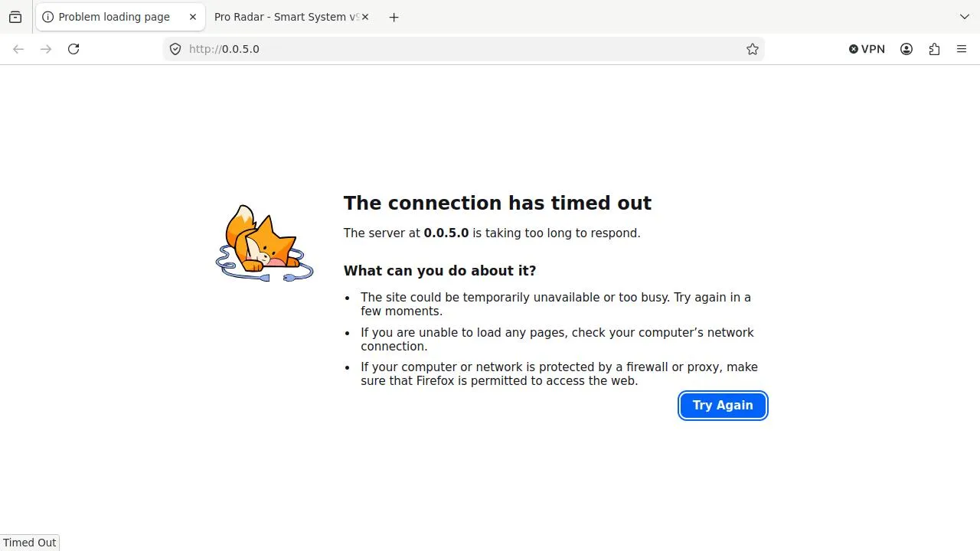Open the Firefox VPN panel
Screen dimensions: 980x551
867,49
